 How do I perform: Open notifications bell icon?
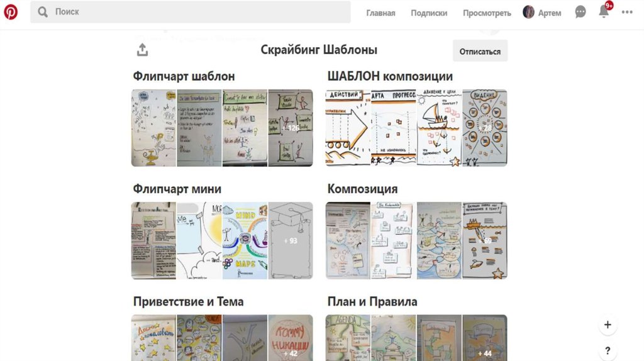coord(604,12)
